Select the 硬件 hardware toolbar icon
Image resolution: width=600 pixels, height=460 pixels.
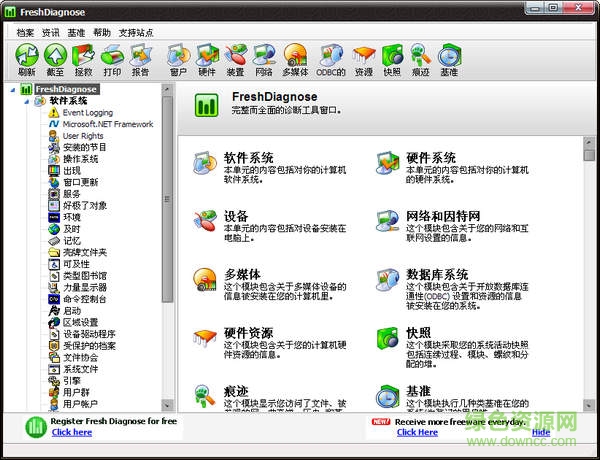(x=207, y=57)
